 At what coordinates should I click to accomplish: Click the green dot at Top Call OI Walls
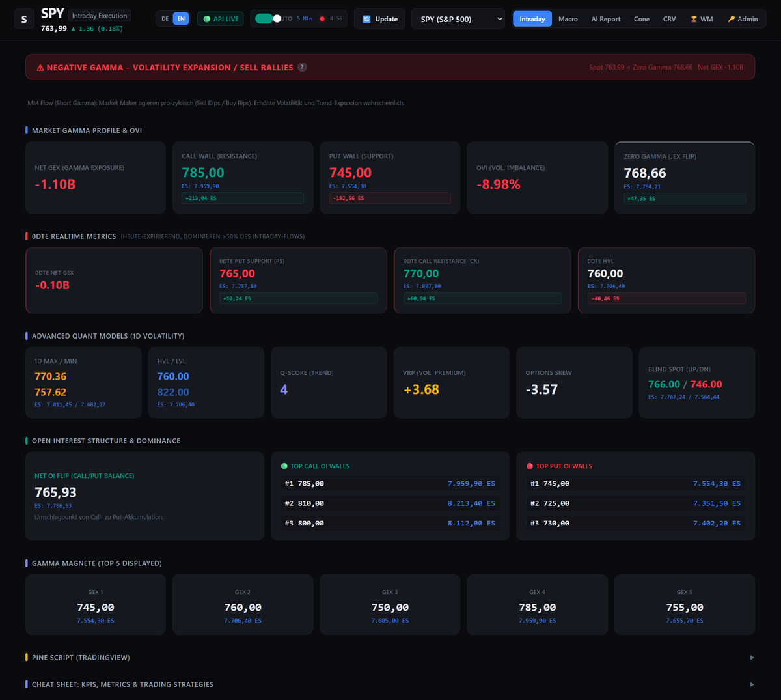pos(284,466)
